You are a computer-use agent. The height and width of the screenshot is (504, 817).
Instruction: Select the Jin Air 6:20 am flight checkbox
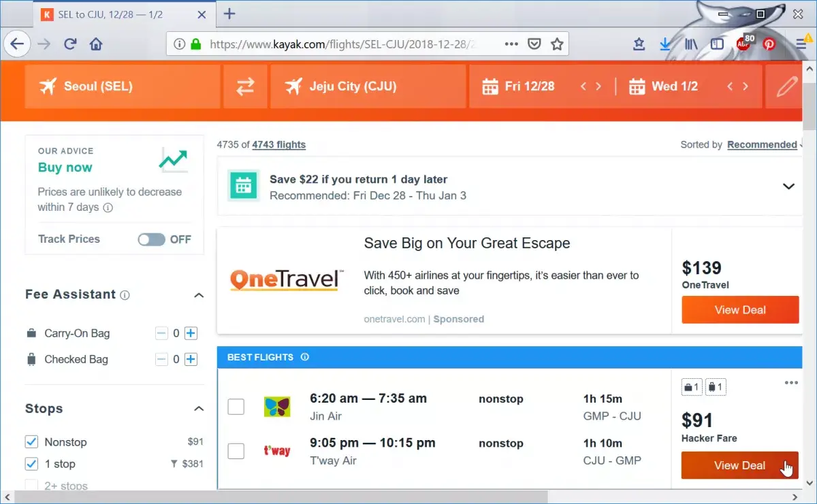point(236,407)
